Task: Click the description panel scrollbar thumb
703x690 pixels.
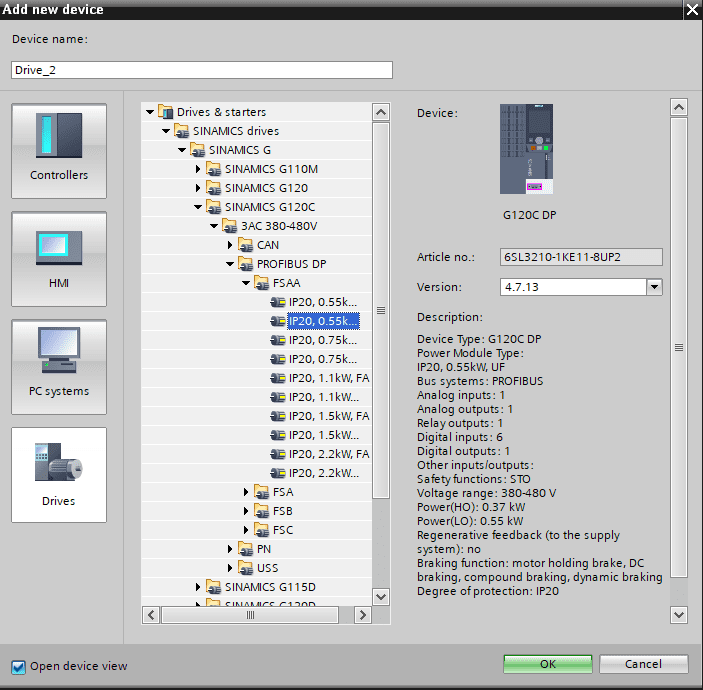Action: click(679, 347)
